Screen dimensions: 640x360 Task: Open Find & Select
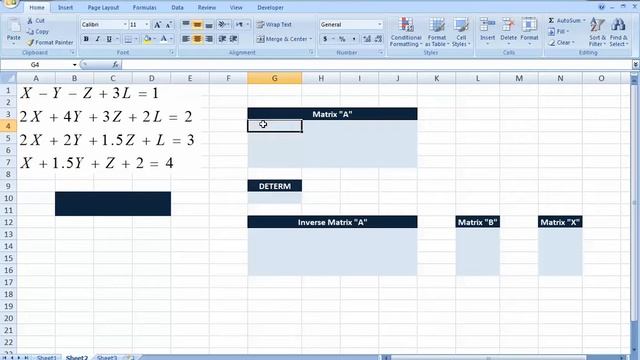[x=618, y=32]
